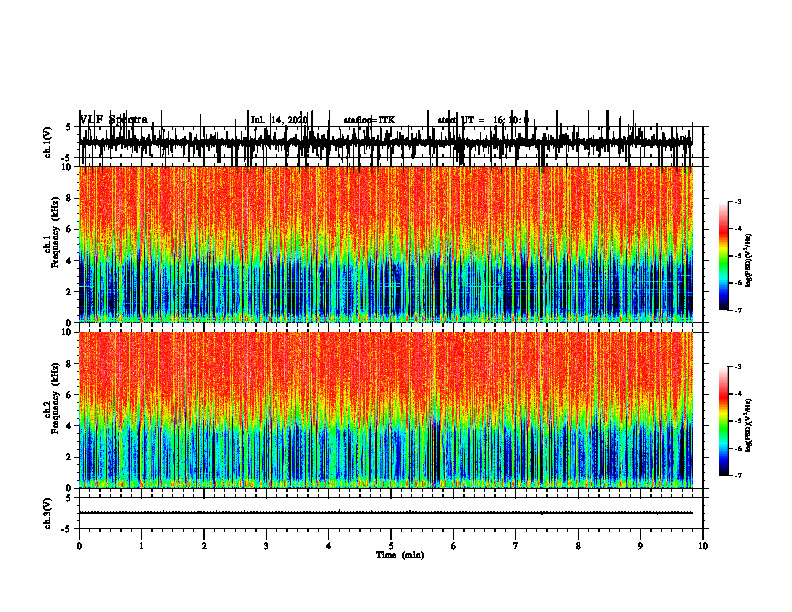Click inside the ch.1 spectrogram panel
Image resolution: width=792 pixels, height=612 pixels.
point(385,244)
